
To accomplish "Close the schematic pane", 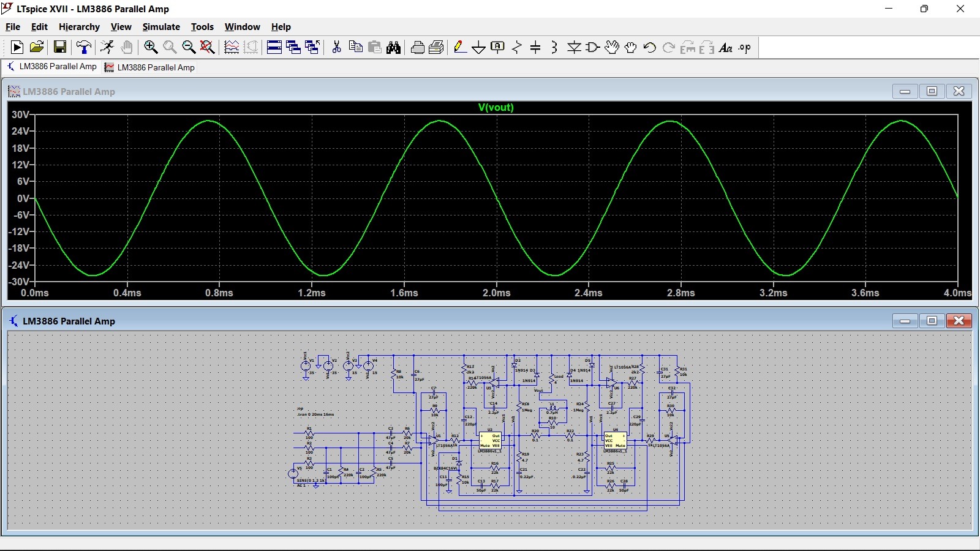I will pyautogui.click(x=959, y=321).
